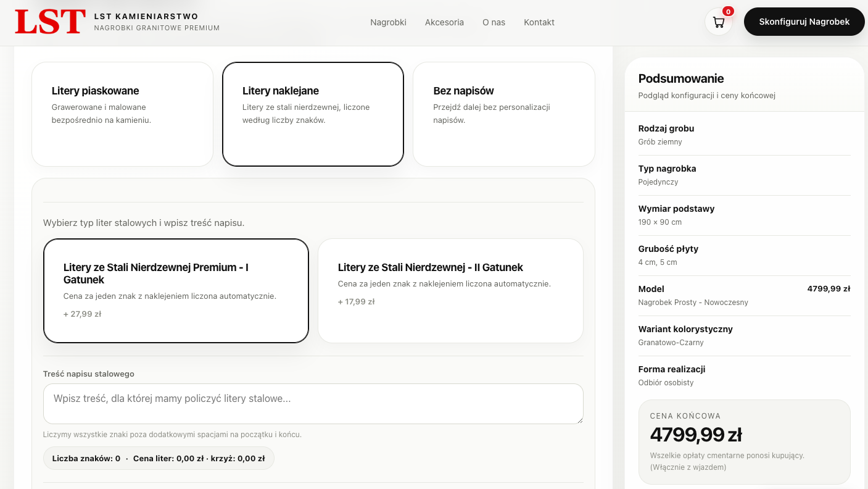Screen dimensions: 868x489
Task: Open the shopping cart icon
Action: [x=718, y=22]
